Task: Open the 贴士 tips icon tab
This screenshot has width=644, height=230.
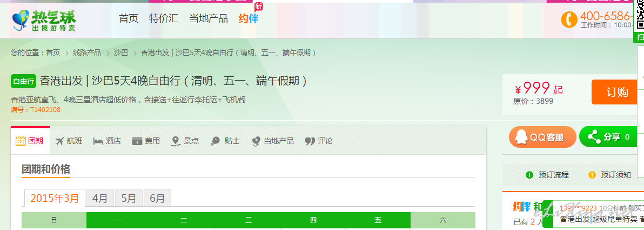Action: pos(225,141)
